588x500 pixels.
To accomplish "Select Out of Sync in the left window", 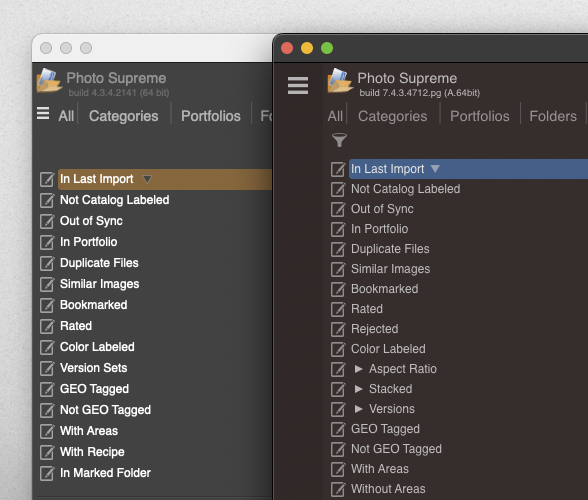I will (92, 221).
